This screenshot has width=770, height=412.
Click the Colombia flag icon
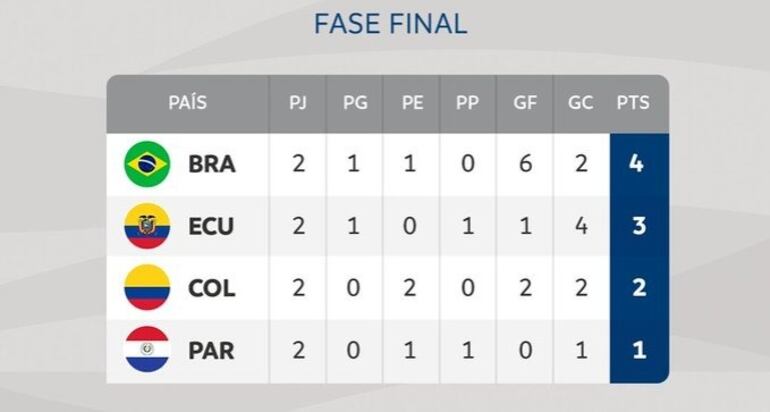tap(147, 288)
